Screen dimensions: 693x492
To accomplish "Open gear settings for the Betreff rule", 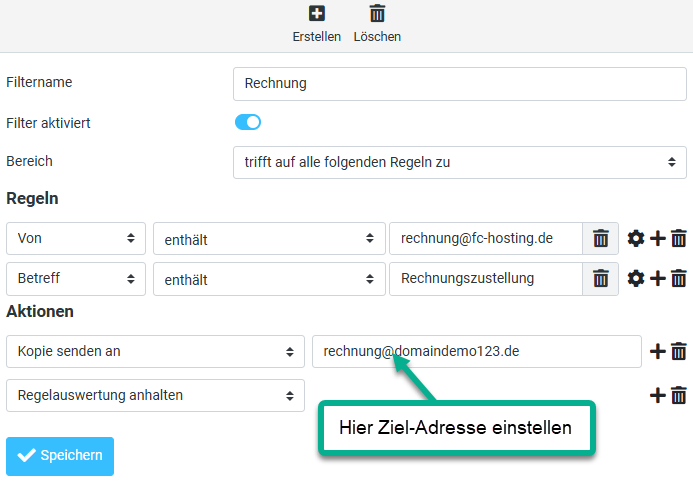I will (635, 278).
